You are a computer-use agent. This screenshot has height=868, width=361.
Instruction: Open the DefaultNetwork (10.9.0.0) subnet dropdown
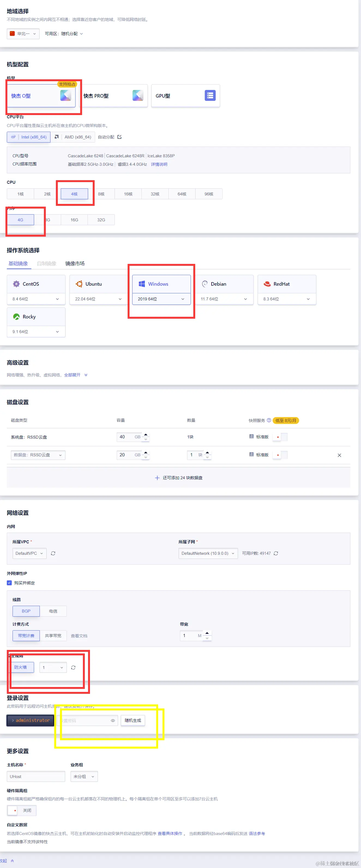click(208, 554)
